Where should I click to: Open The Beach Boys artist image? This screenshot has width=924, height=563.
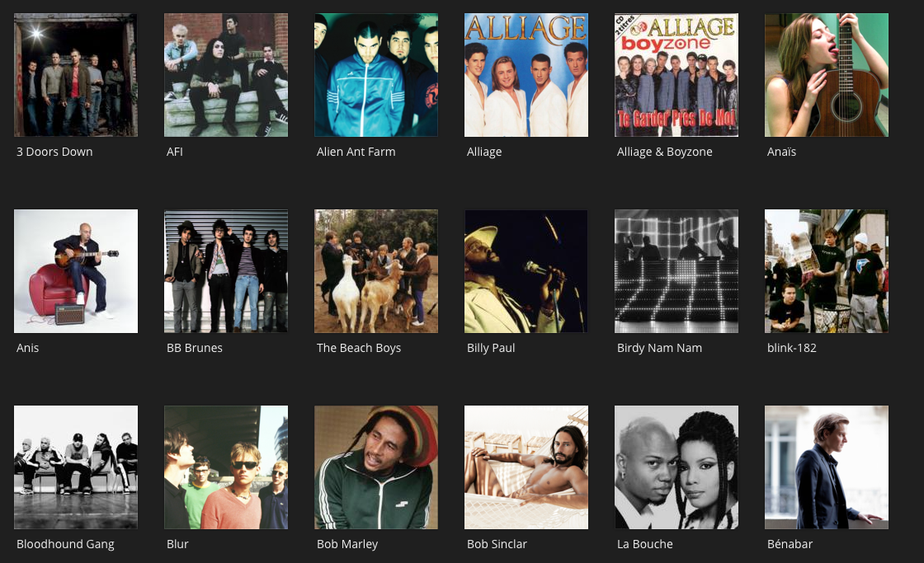376,271
